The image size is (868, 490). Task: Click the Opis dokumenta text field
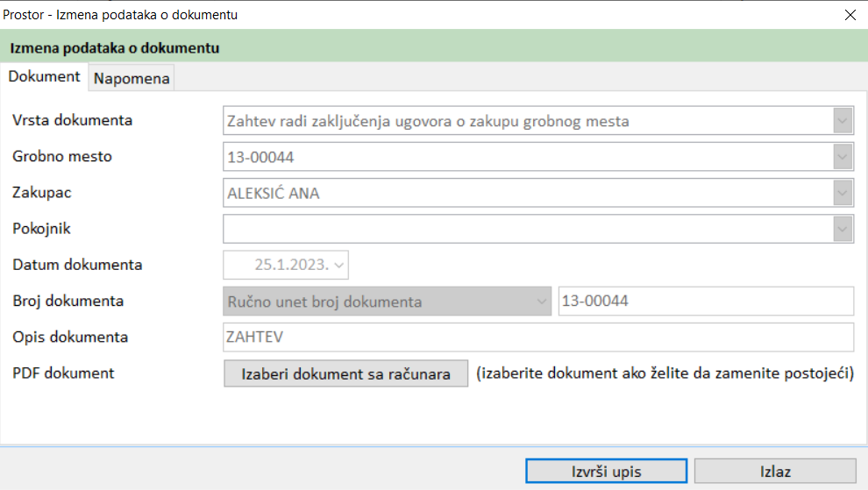click(537, 337)
